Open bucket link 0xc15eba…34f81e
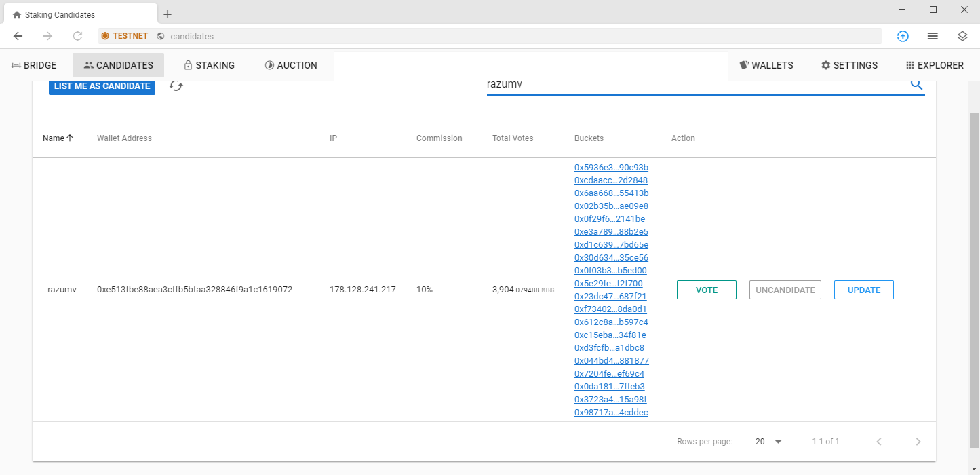Viewport: 980px width, 475px height. point(610,335)
